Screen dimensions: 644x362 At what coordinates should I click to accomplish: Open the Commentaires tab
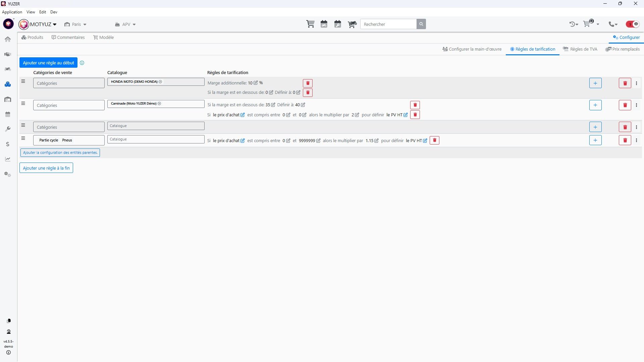(x=68, y=38)
